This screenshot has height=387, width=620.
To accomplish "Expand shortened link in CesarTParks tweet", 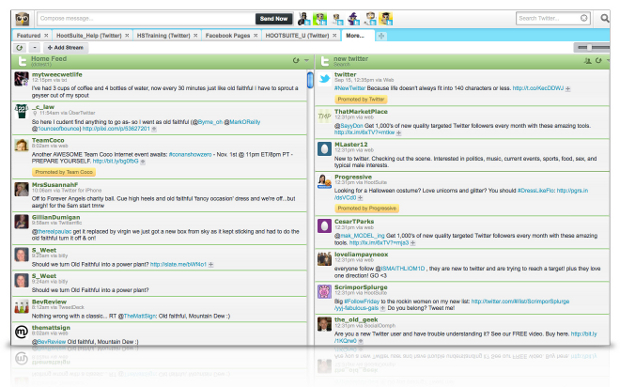I will tap(413, 243).
